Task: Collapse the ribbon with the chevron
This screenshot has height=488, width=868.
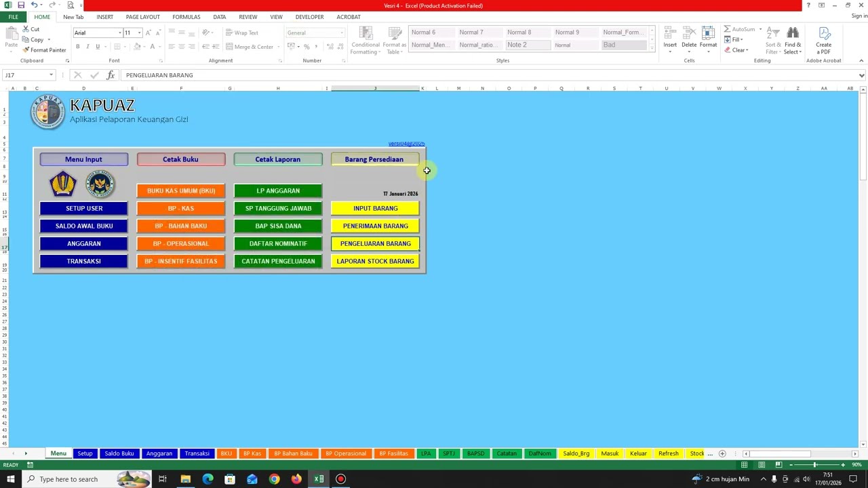Action: [861, 61]
